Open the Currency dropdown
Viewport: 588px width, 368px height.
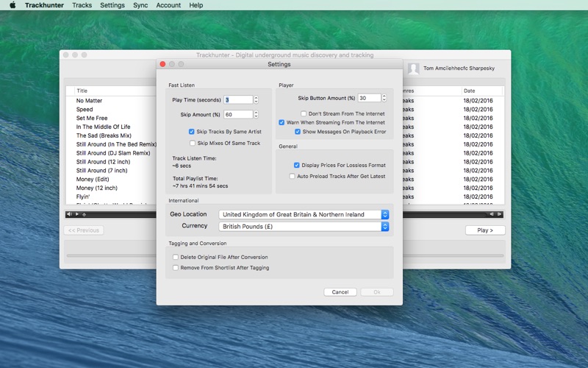click(304, 227)
